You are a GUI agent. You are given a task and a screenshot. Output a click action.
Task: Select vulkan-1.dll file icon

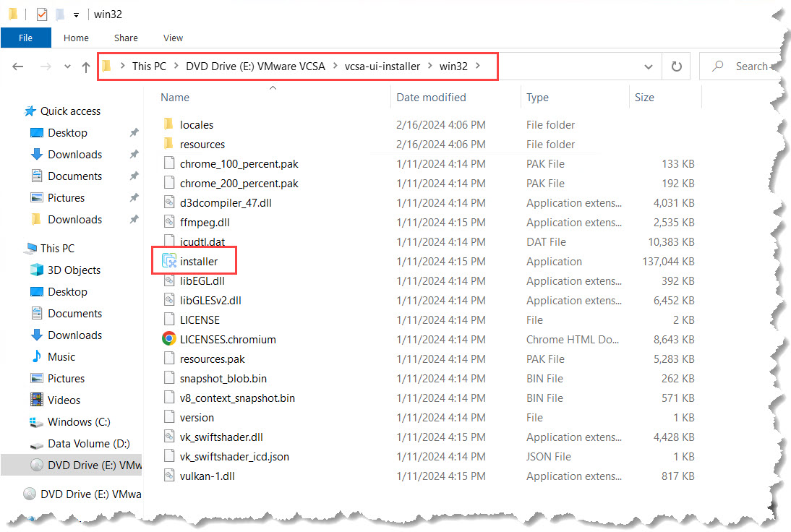click(169, 476)
